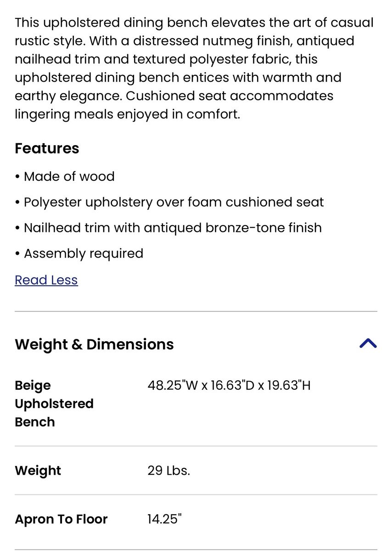
Task: Select the "29 Lbs." weight value
Action: point(168,471)
